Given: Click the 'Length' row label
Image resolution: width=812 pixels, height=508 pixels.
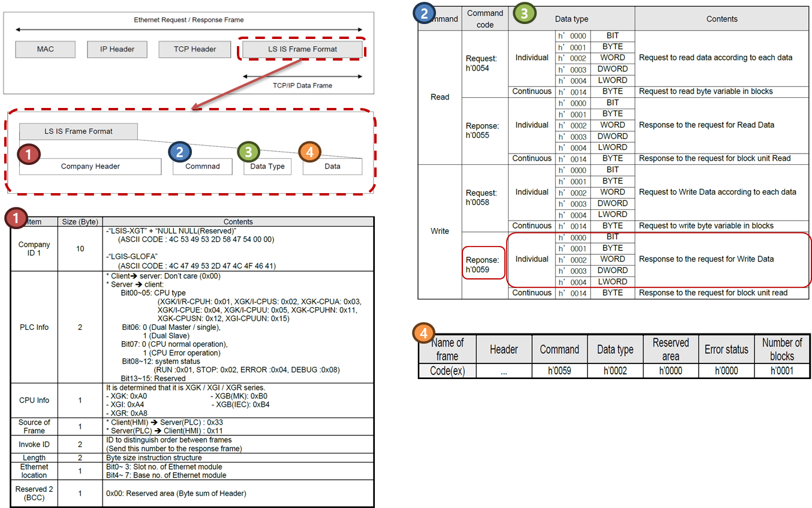Looking at the screenshot, I should (x=34, y=458).
